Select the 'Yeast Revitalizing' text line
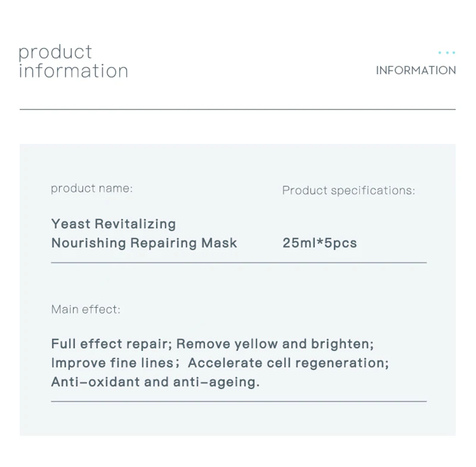Viewport: 476px width, 467px height. (114, 224)
